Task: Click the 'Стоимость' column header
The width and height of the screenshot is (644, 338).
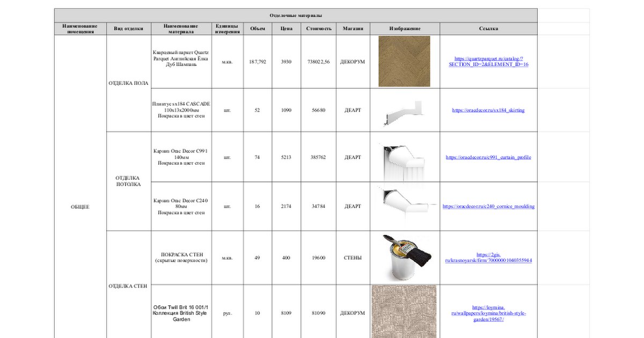Action: pos(319,28)
